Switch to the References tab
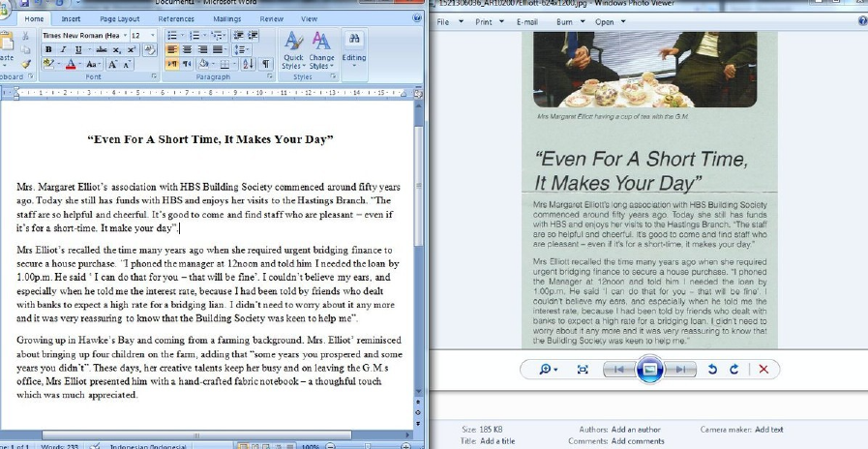Viewport: 868px width, 449px height. 176,18
